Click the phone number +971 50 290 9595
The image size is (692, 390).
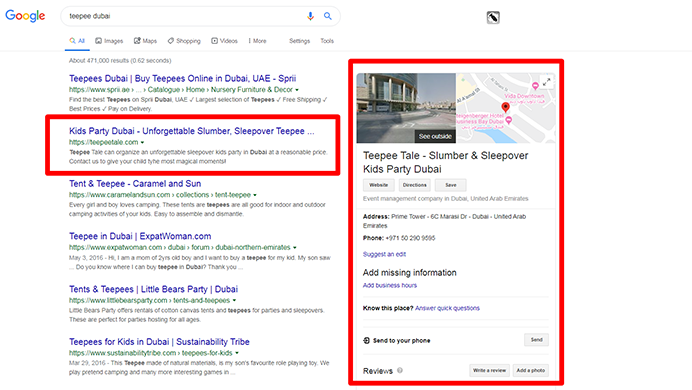pos(410,238)
